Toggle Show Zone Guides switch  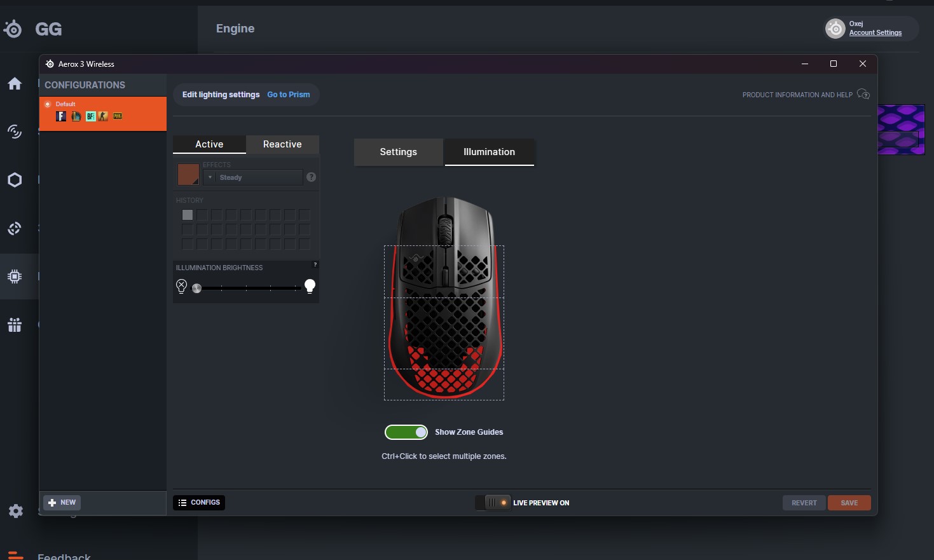click(406, 432)
